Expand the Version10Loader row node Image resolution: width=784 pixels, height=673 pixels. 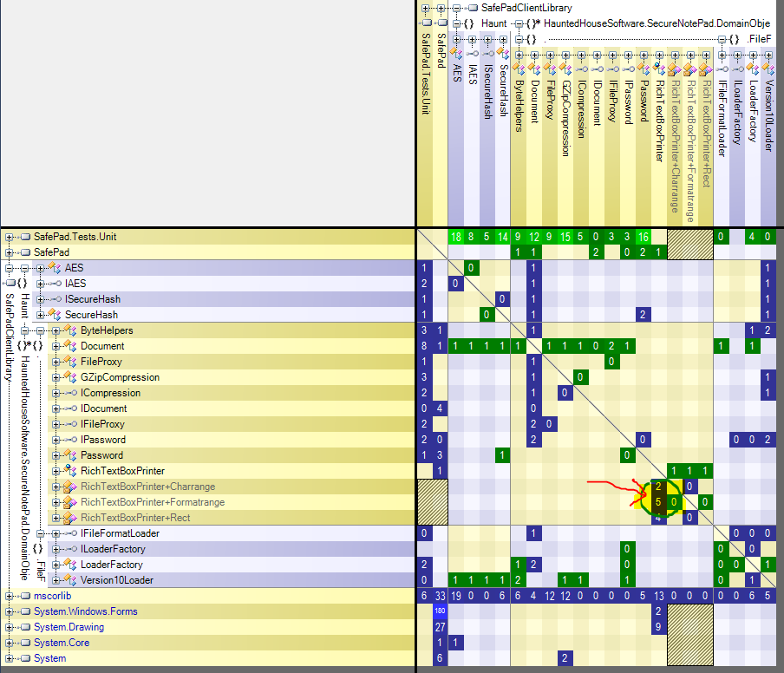56,580
